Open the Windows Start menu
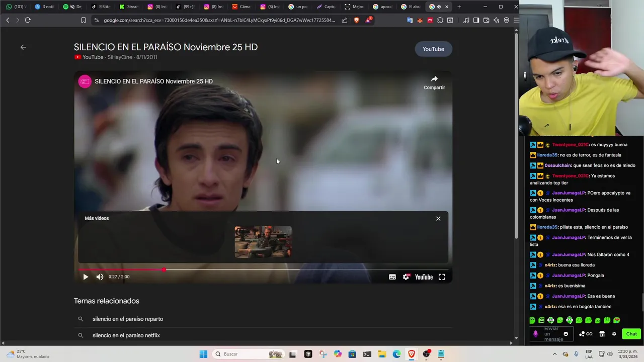The width and height of the screenshot is (644, 362). pos(203,354)
